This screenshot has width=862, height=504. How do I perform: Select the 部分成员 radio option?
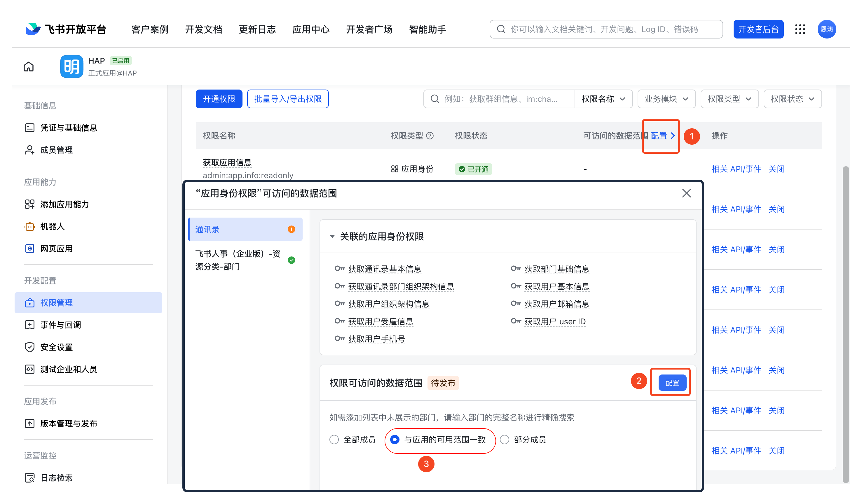(x=505, y=440)
